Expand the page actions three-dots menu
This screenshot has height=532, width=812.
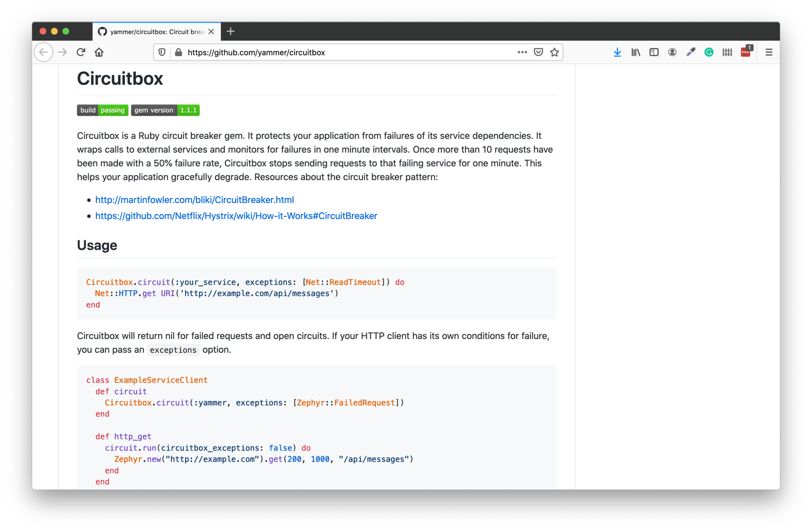pos(522,52)
